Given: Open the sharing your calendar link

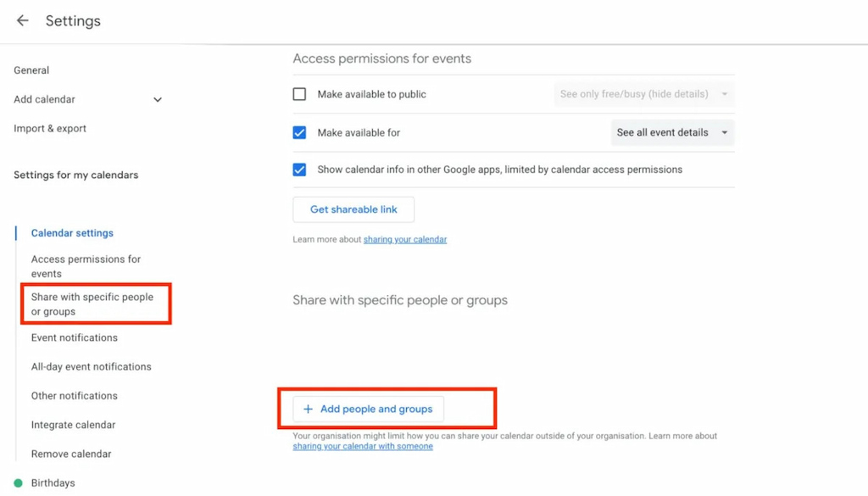Looking at the screenshot, I should point(405,239).
